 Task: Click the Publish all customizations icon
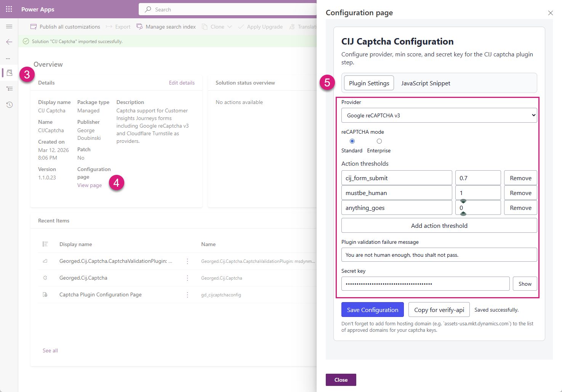(x=34, y=27)
